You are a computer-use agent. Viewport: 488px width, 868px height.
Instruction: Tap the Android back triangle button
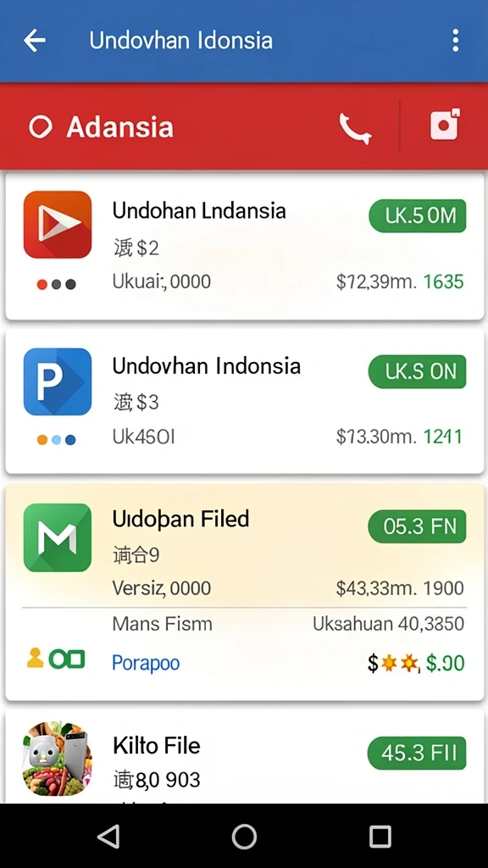[x=108, y=837]
